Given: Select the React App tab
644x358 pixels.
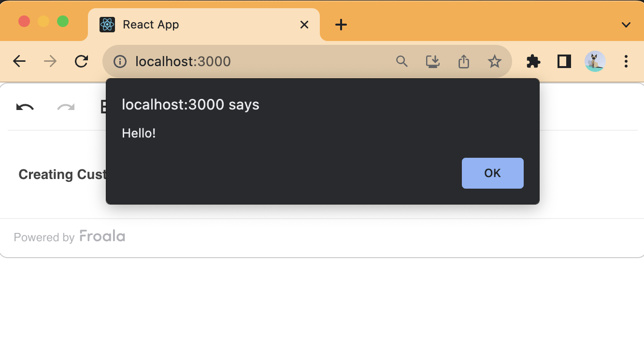Looking at the screenshot, I should pos(193,25).
